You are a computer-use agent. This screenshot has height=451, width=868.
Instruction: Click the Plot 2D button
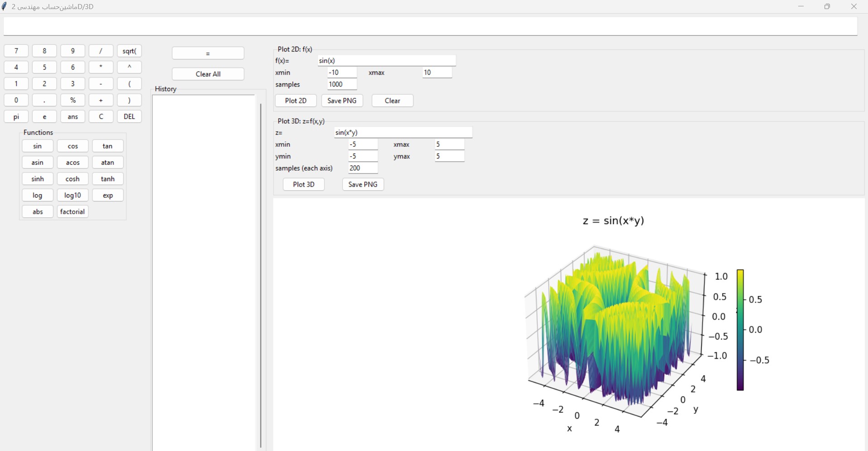[295, 101]
